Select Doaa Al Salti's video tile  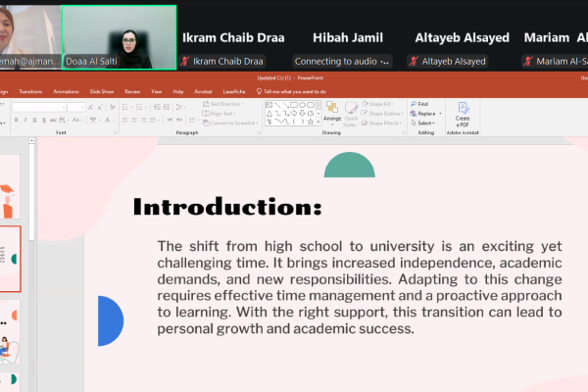pyautogui.click(x=119, y=37)
